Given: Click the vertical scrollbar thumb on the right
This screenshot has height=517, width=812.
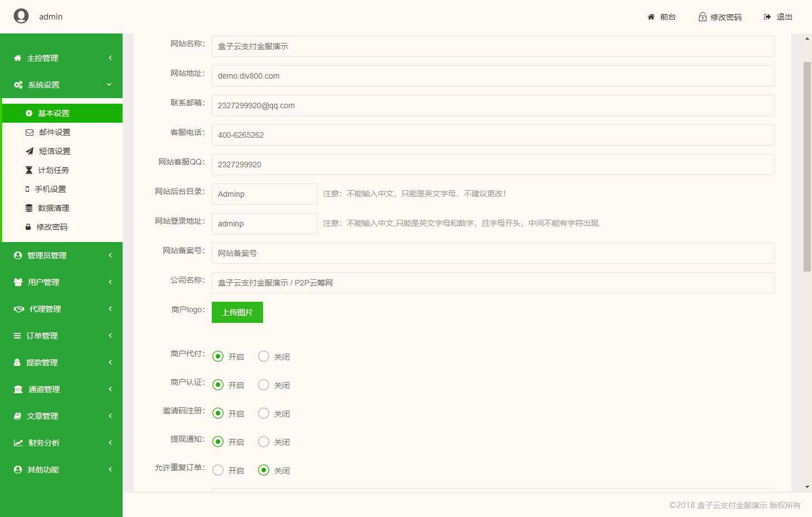Looking at the screenshot, I should (x=807, y=167).
